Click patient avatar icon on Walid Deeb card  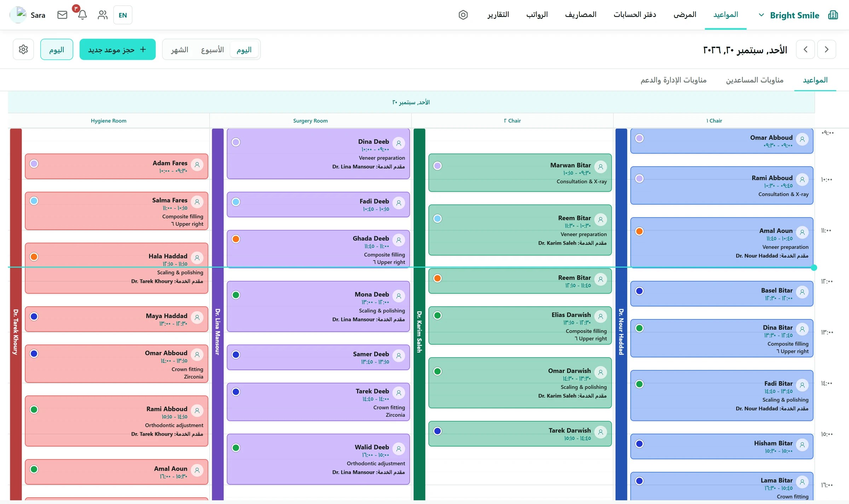coord(399,449)
